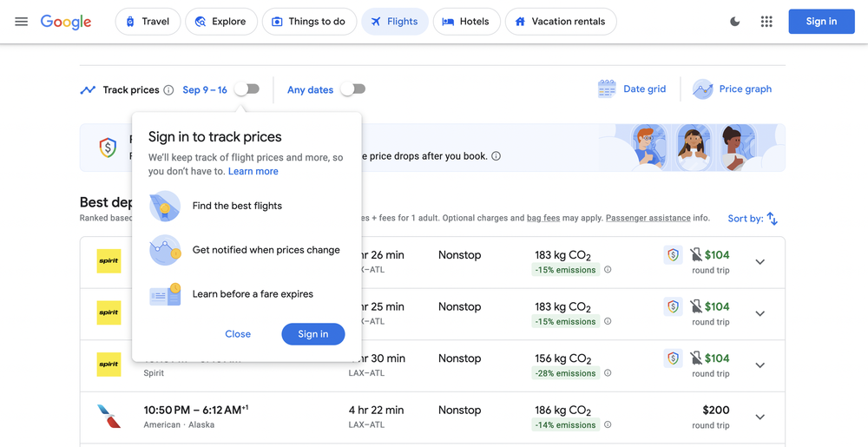Open the Price graph view

tap(732, 89)
